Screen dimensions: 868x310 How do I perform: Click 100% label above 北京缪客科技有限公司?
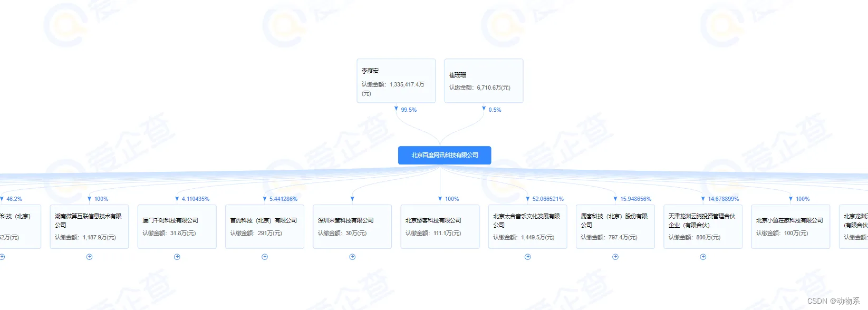pos(452,199)
